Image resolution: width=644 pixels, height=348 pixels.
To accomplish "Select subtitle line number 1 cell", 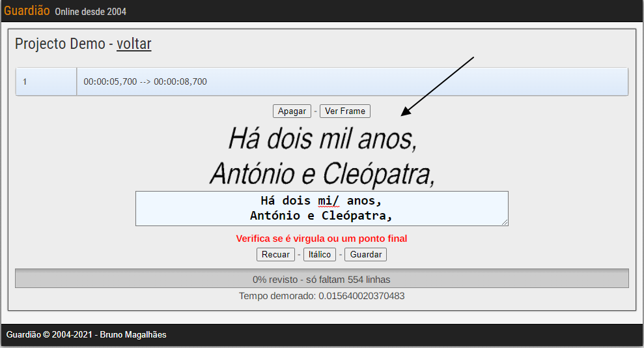I will 46,82.
